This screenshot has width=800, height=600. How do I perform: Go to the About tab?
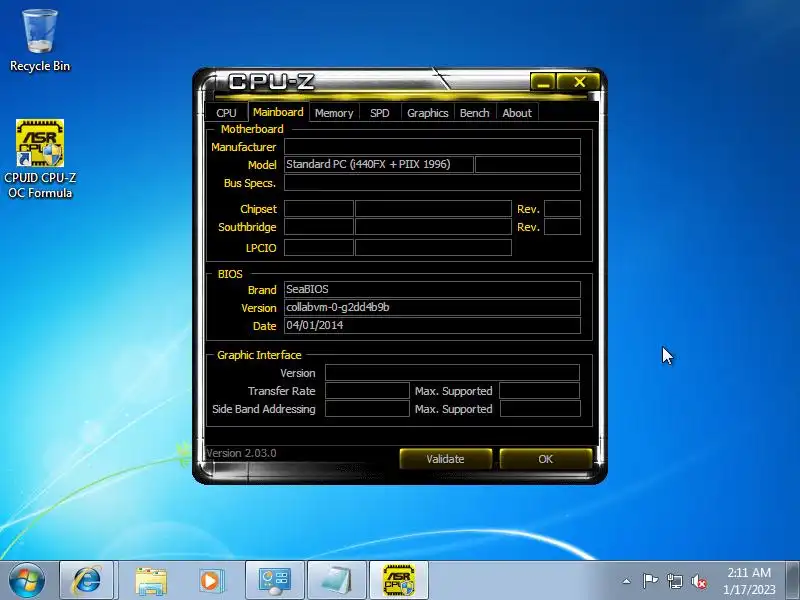tap(517, 113)
